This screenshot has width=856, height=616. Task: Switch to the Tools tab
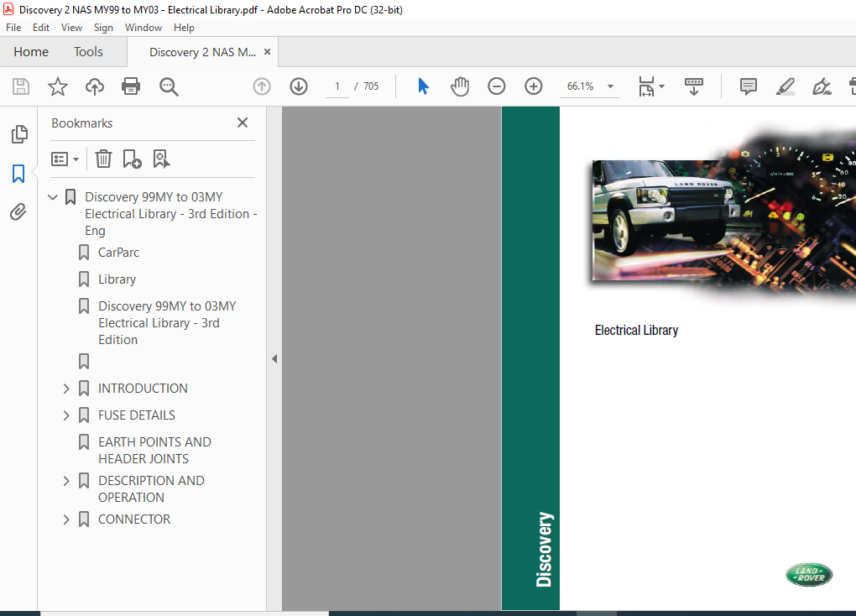pyautogui.click(x=88, y=52)
